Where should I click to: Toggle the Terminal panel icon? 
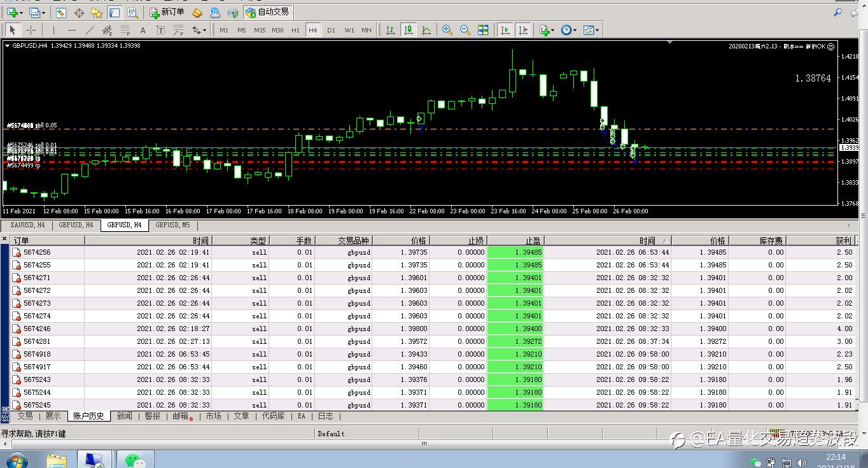point(115,12)
